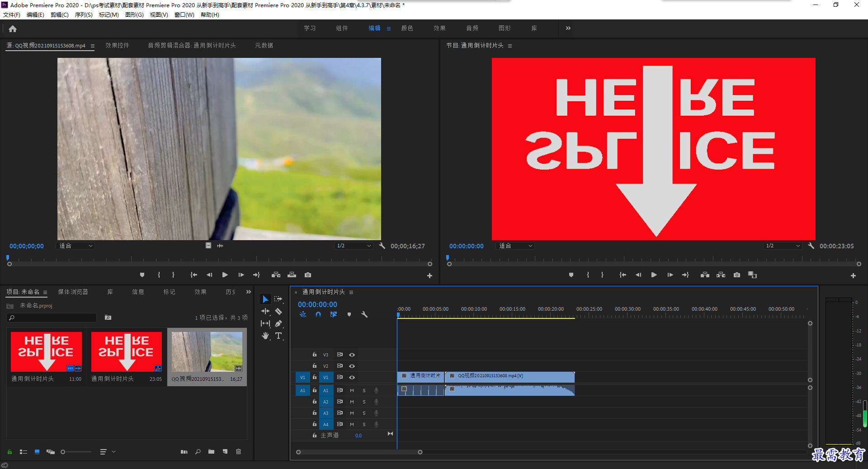
Task: Open source monitor settings wrench
Action: pyautogui.click(x=382, y=246)
